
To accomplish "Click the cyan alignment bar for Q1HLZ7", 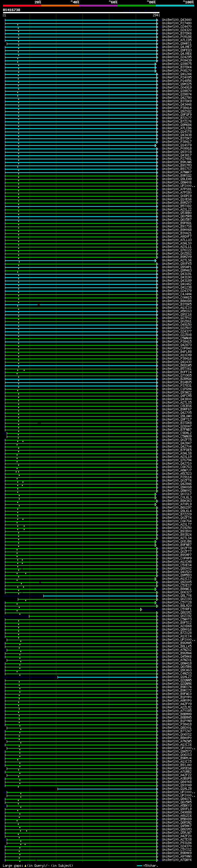I will [x=107, y=677].
